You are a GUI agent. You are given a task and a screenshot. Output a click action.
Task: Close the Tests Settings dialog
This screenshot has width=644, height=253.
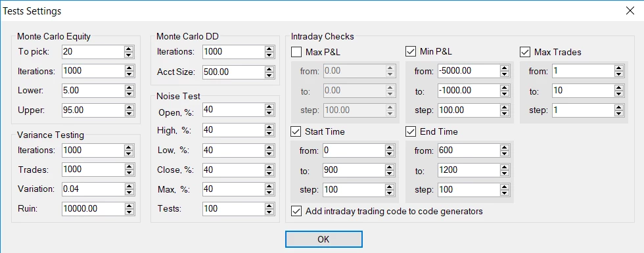tap(630, 11)
